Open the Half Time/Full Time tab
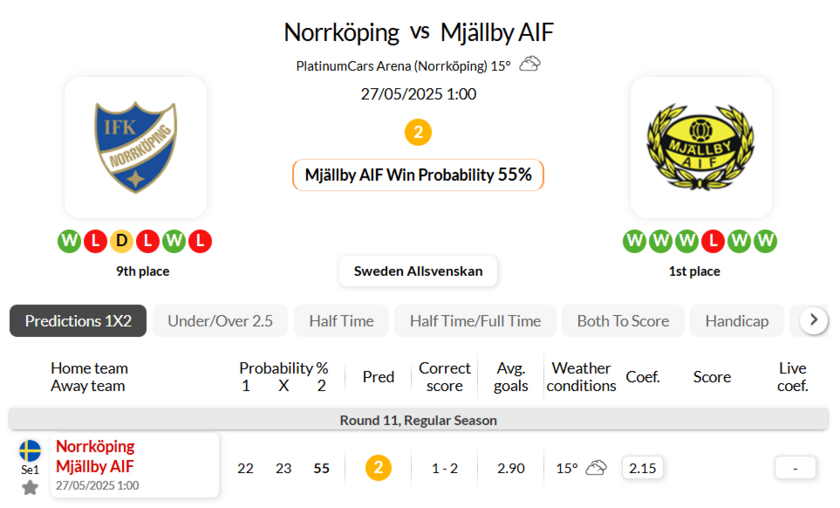This screenshot has height=508, width=840. 474,321
